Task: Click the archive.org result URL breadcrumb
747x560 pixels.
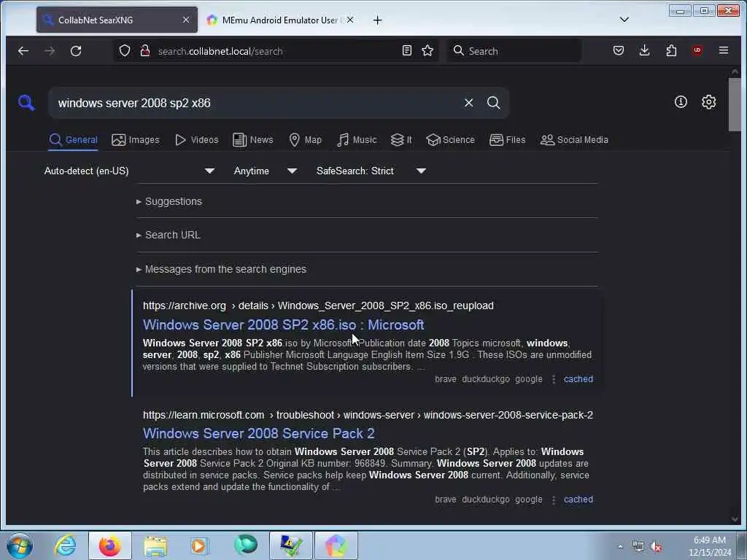Action: (318, 306)
